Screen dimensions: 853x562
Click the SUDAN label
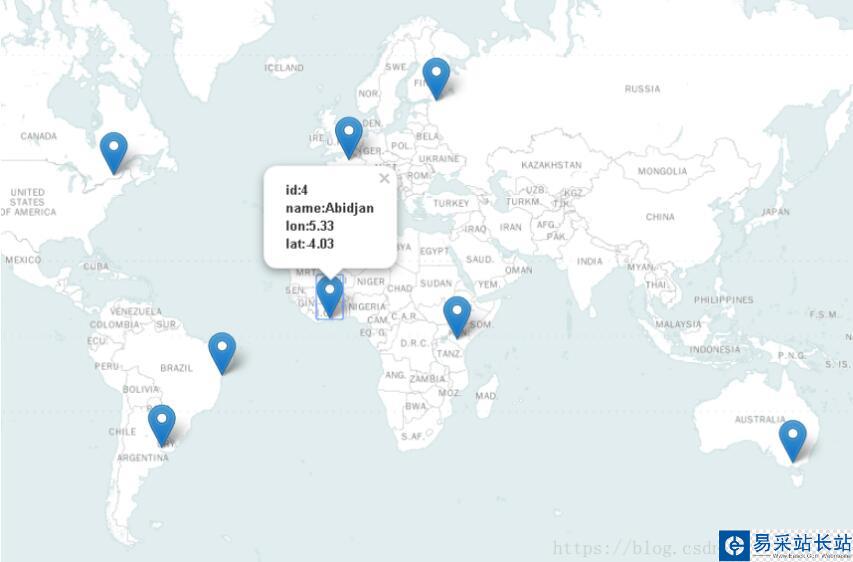tap(436, 283)
